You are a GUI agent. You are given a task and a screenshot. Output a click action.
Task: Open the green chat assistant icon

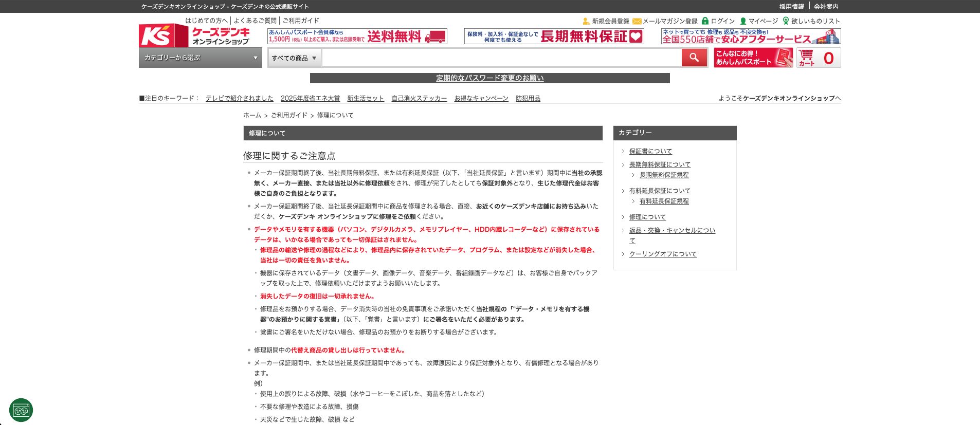tap(21, 410)
